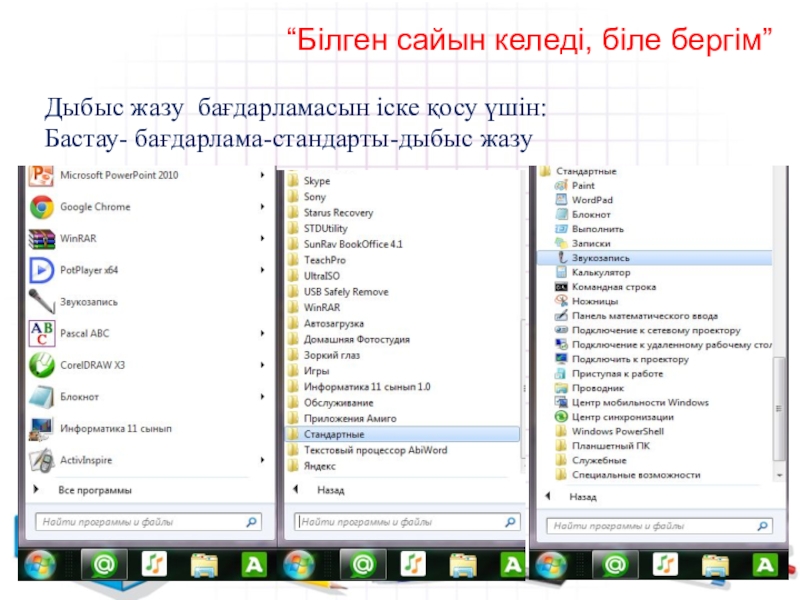Click green A taskbar icon under left menu
The image size is (800, 600).
click(x=254, y=565)
